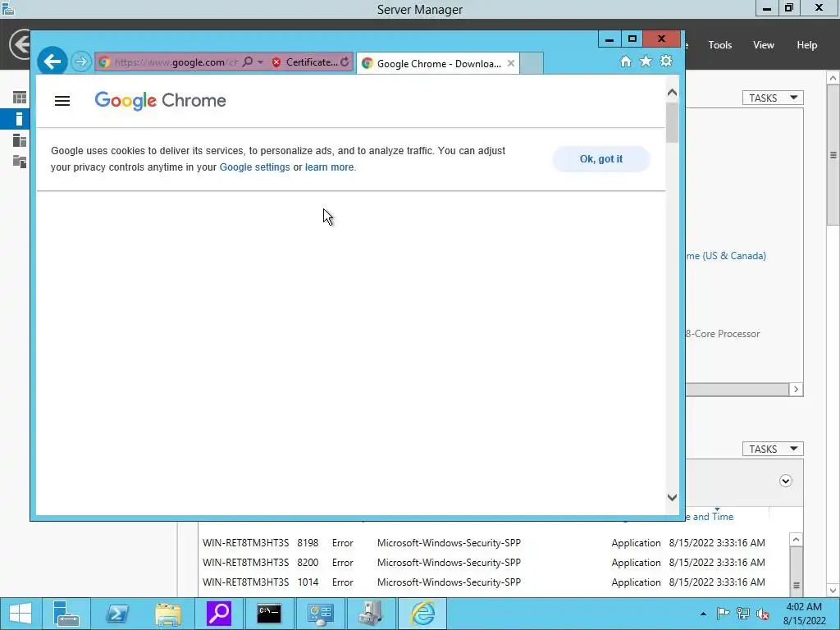
Task: Open the taskbar clock showing 4:02 AM
Action: [804, 614]
